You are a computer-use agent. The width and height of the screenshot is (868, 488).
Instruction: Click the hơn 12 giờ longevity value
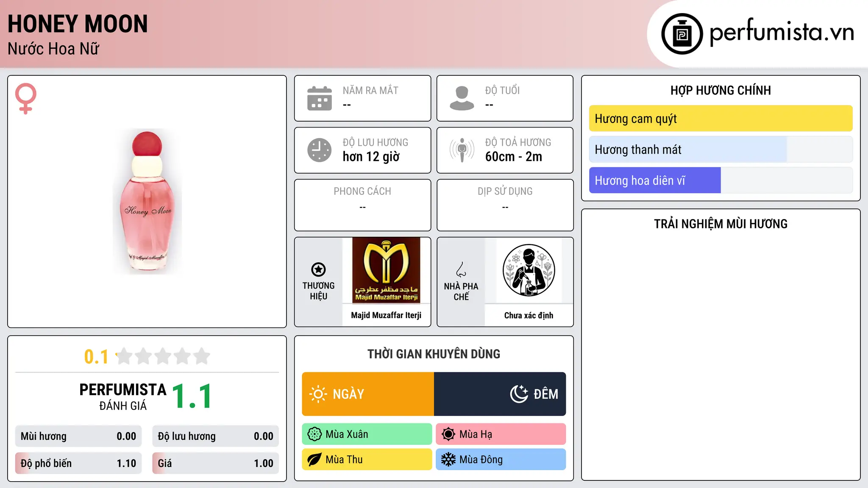371,157
